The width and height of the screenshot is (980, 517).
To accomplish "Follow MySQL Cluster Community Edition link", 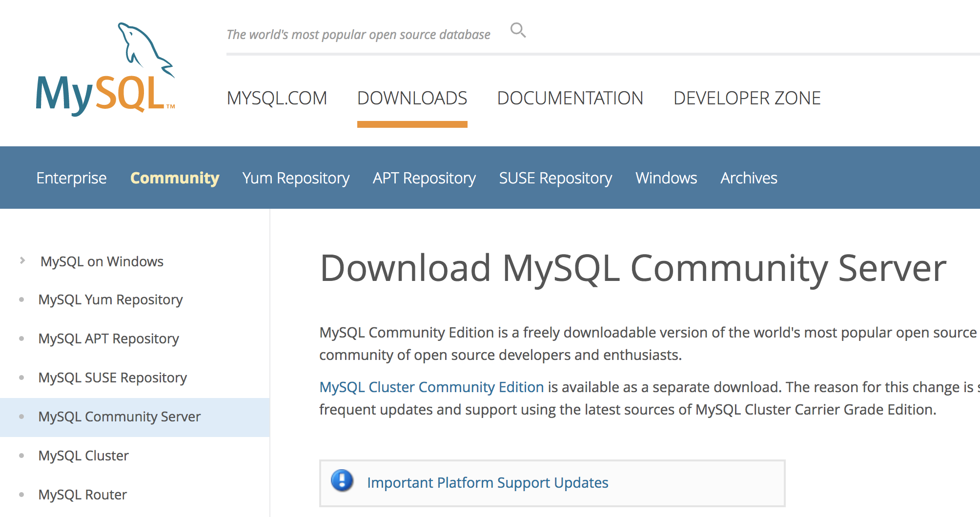I will coord(431,387).
